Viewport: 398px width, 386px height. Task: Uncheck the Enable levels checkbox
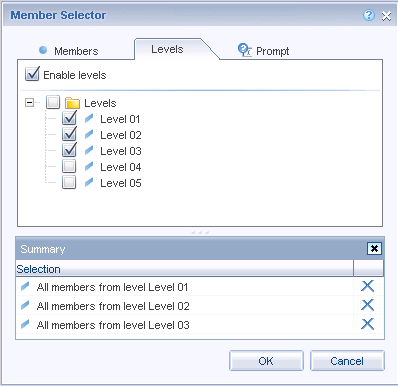[x=32, y=74]
